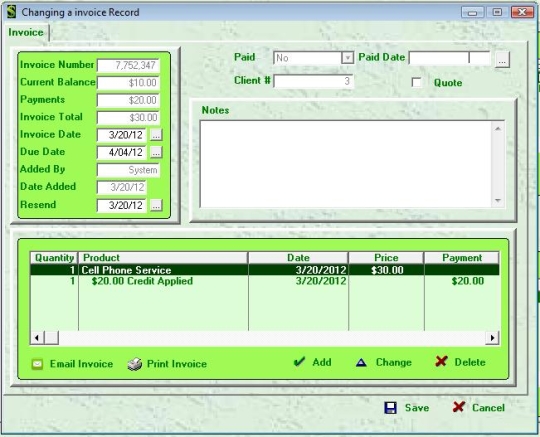Viewport: 540px width, 437px height.
Task: Click the green Add checkmark icon
Action: [x=299, y=362]
